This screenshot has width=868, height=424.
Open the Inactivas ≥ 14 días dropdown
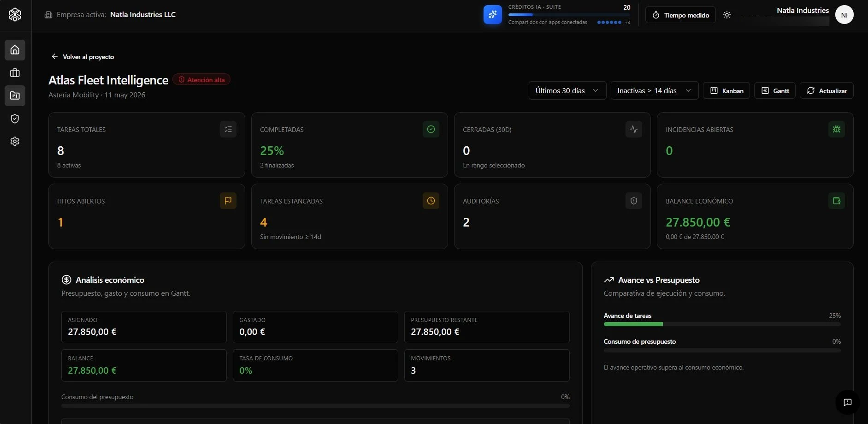pos(655,90)
